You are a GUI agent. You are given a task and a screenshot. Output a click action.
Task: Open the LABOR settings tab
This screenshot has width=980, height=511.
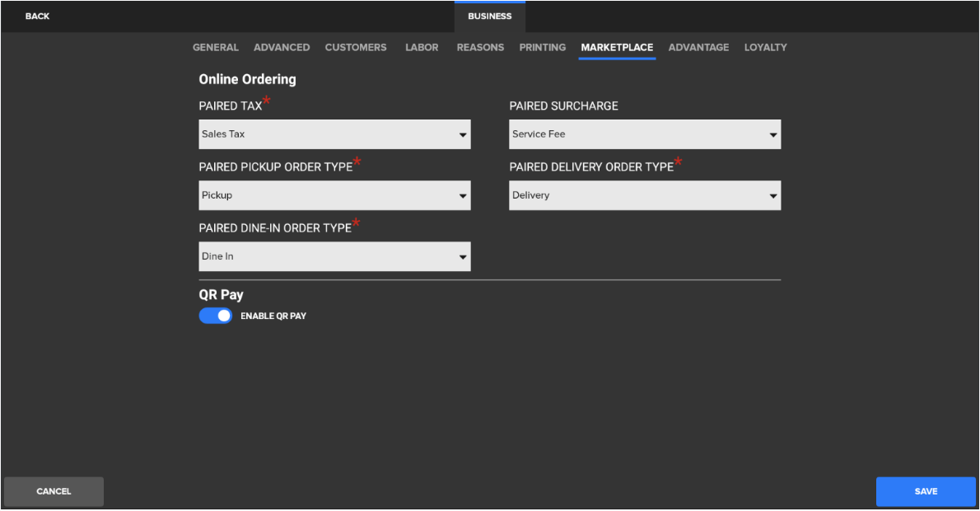coord(422,47)
